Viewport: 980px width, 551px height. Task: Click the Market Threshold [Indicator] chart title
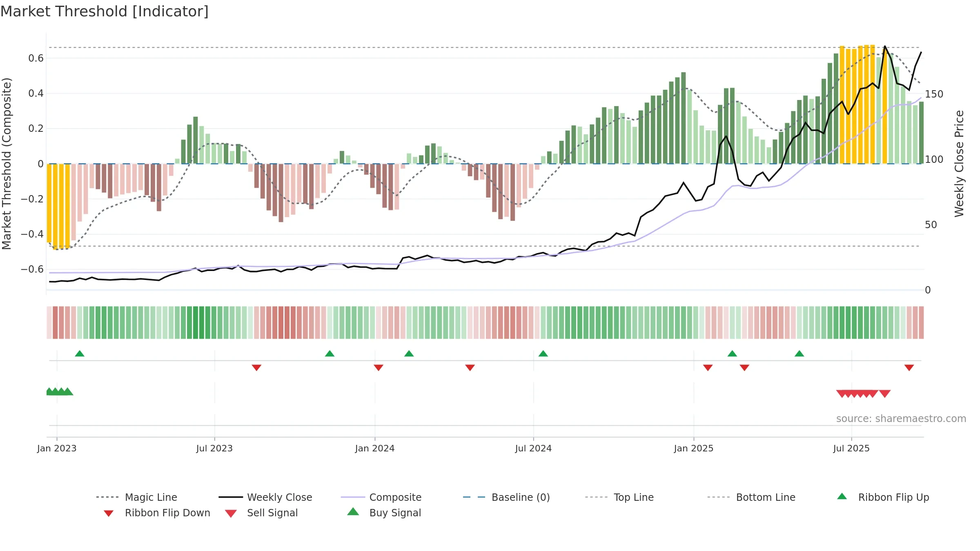coord(105,11)
